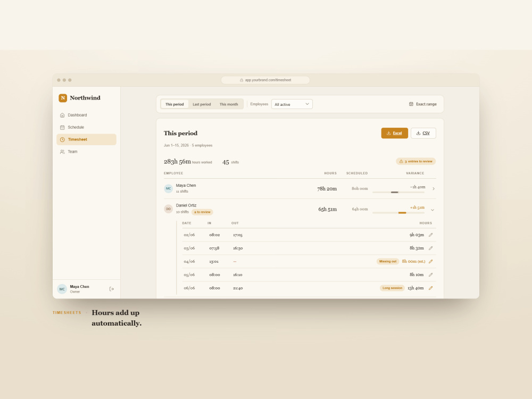Switch to the This month tab
The image size is (532, 399).
coord(229,104)
